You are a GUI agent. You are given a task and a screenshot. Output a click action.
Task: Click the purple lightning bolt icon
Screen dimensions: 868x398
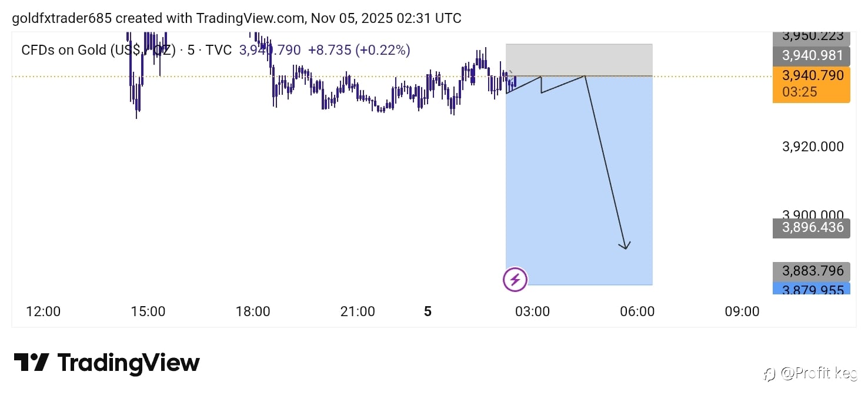pos(515,279)
